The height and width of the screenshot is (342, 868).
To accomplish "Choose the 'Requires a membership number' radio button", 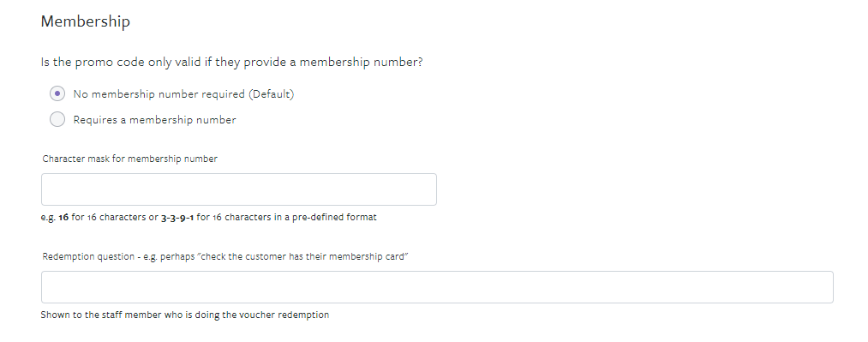I will click(x=57, y=119).
